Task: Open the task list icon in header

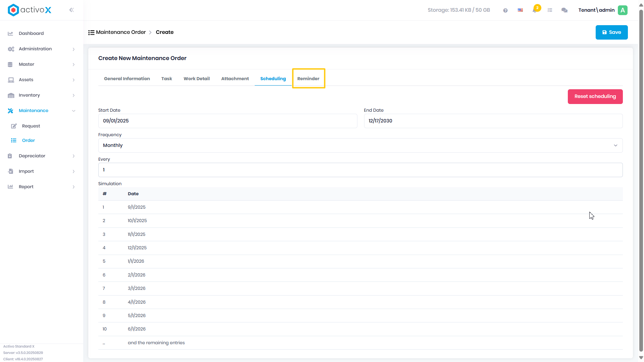Action: pos(550,10)
